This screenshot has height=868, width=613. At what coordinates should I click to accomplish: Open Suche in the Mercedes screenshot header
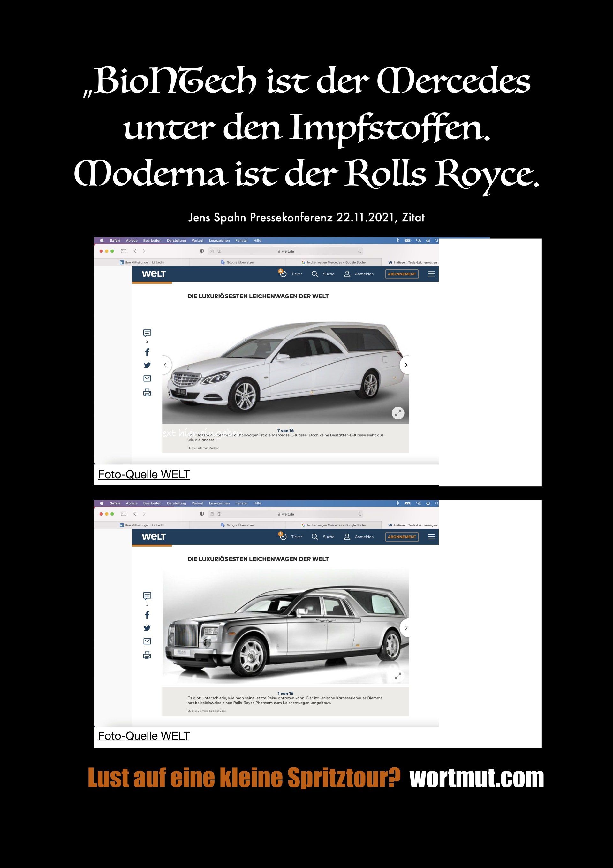pyautogui.click(x=323, y=274)
